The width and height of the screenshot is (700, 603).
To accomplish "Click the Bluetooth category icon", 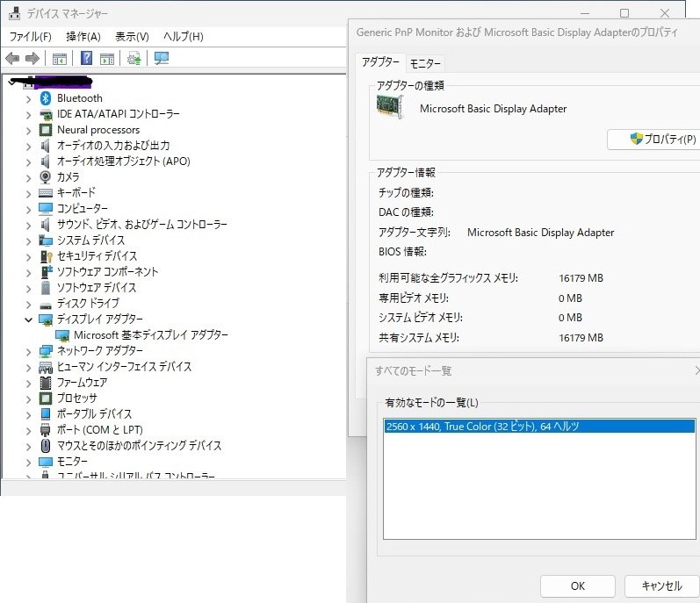I will [x=45, y=98].
